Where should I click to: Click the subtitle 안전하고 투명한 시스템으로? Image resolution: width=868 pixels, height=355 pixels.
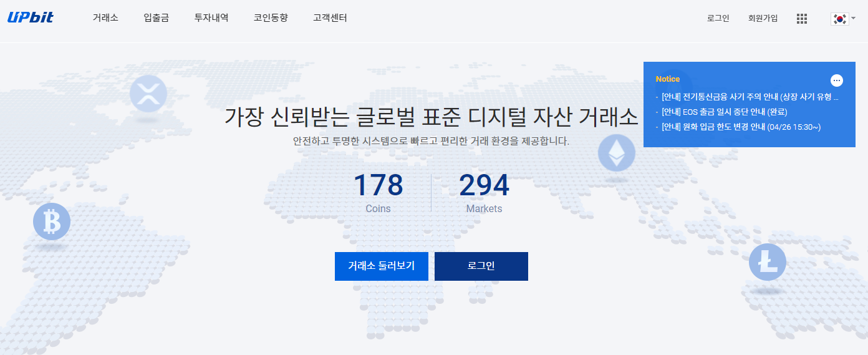[x=432, y=141]
